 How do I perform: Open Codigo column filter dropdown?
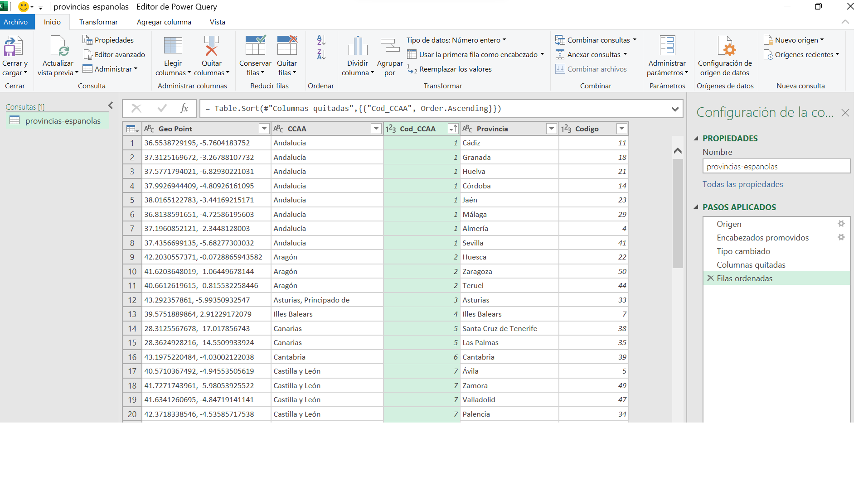coord(622,129)
